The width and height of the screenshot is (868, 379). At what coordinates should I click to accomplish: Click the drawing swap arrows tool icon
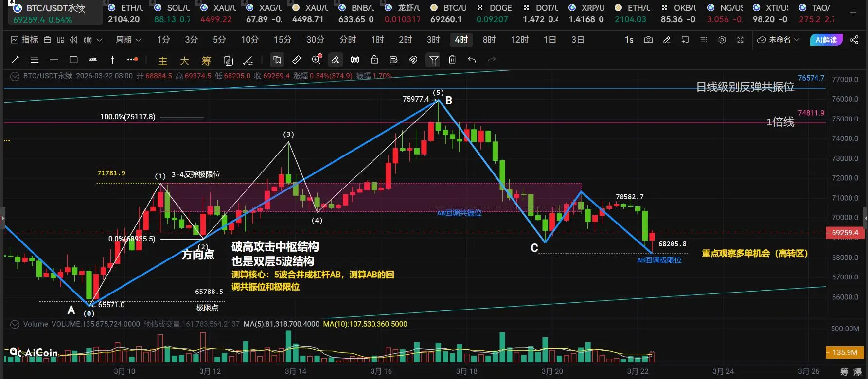(x=248, y=60)
